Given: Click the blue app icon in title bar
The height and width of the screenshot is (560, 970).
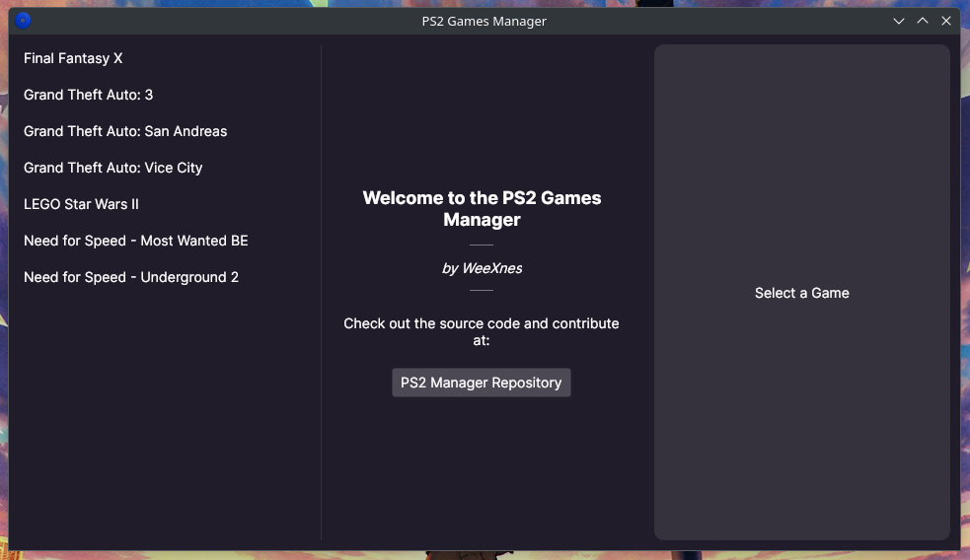Looking at the screenshot, I should [x=23, y=21].
